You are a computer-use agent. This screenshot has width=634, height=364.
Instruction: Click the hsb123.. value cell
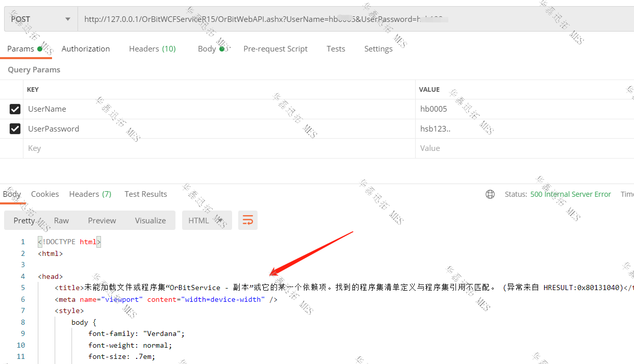pyautogui.click(x=525, y=129)
